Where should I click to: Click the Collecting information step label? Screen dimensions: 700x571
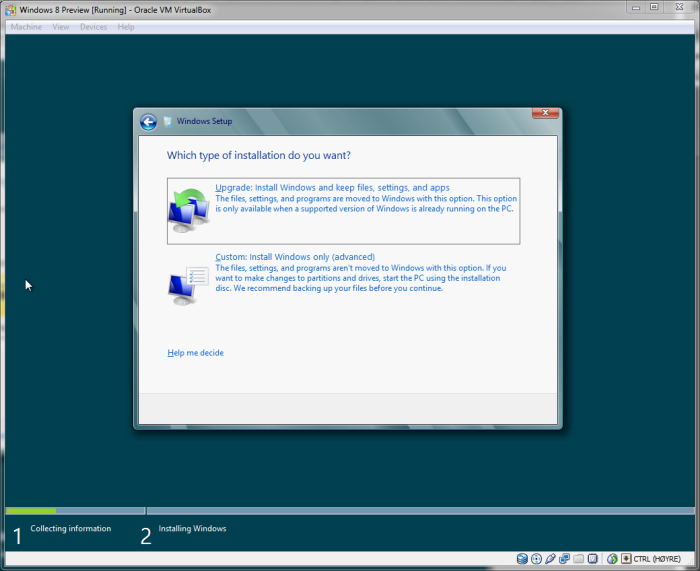(x=71, y=529)
